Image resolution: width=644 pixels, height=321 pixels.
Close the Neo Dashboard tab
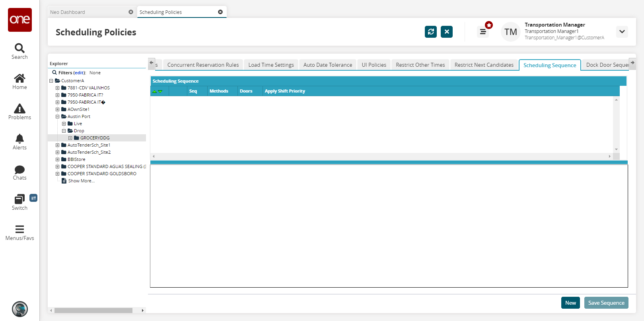click(x=131, y=12)
